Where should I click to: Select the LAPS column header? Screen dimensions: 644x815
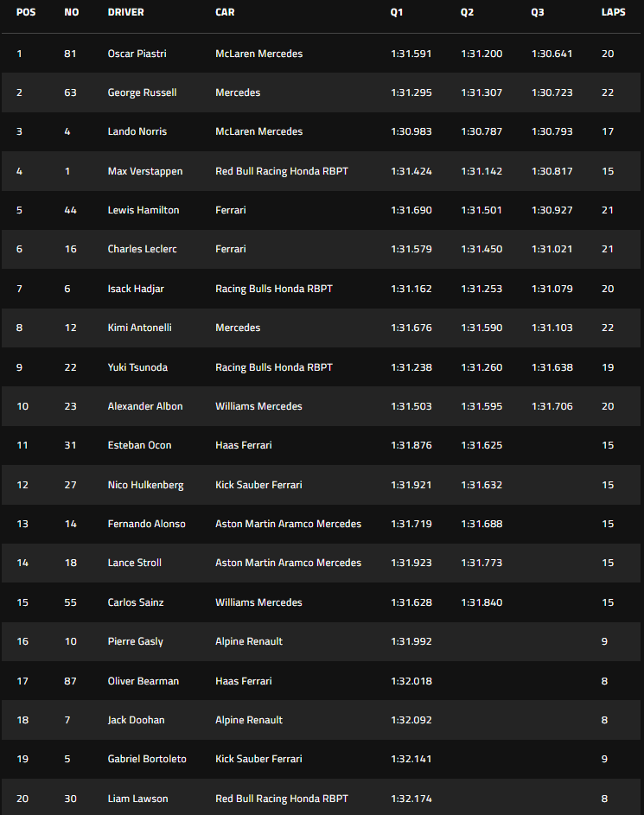pyautogui.click(x=614, y=12)
